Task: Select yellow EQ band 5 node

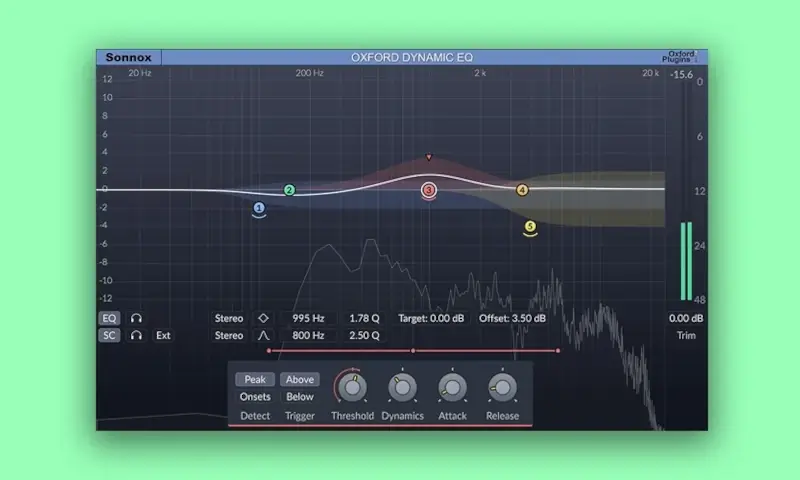Action: click(530, 226)
